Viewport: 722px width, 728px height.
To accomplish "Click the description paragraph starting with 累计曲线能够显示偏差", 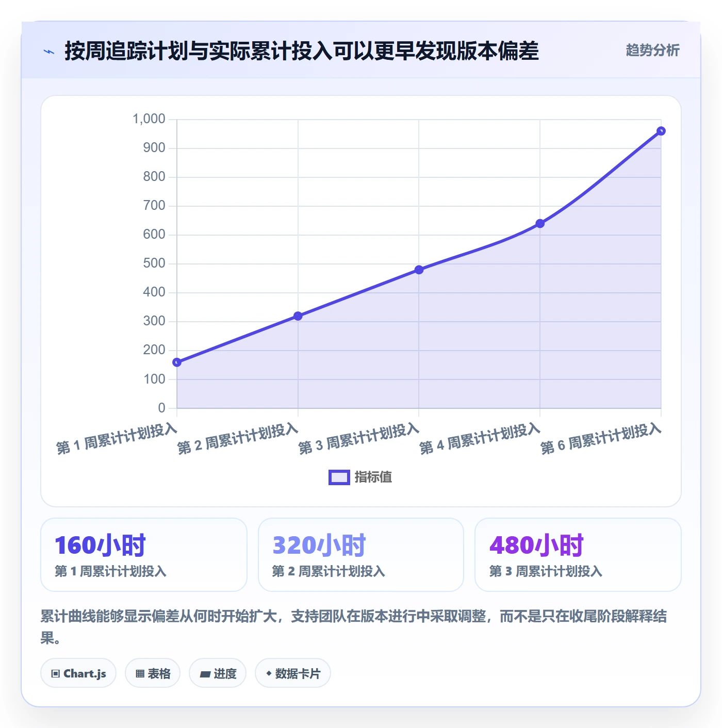I will [354, 627].
